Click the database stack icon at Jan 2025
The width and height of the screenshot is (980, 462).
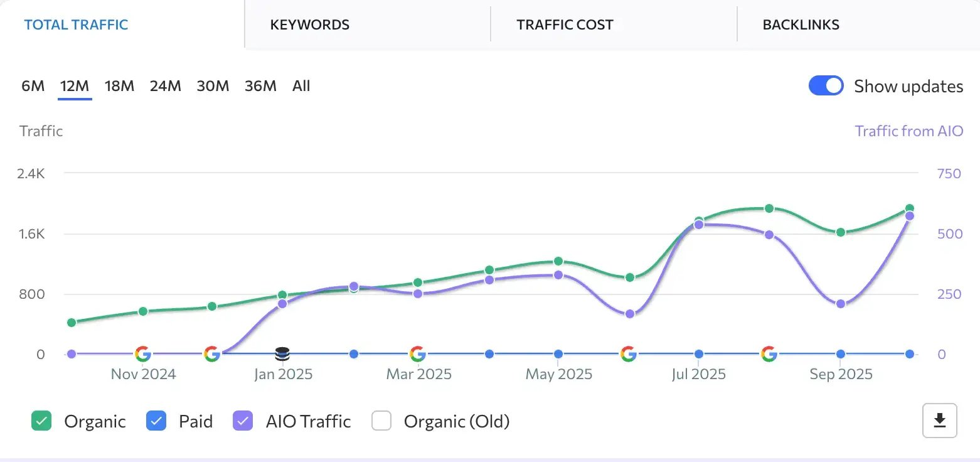[282, 354]
